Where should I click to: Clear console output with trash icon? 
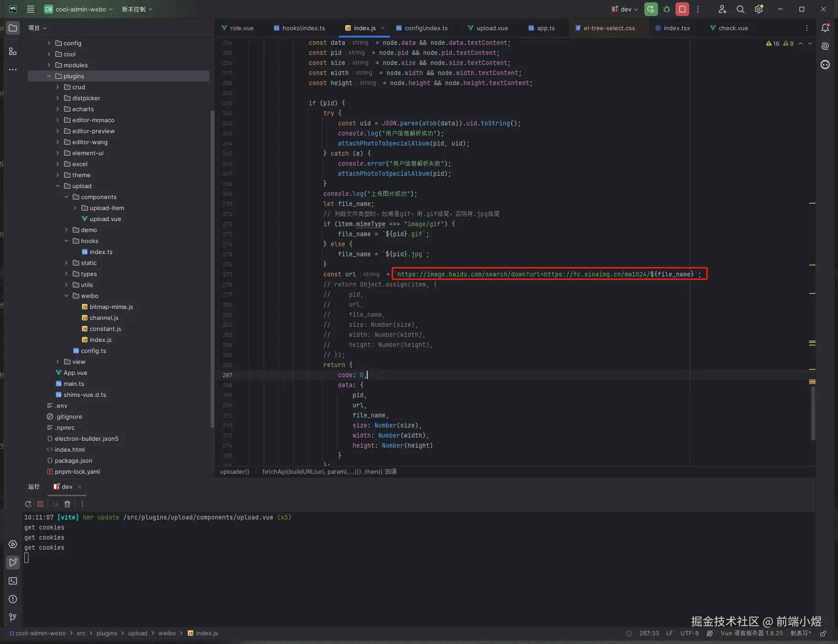(67, 504)
